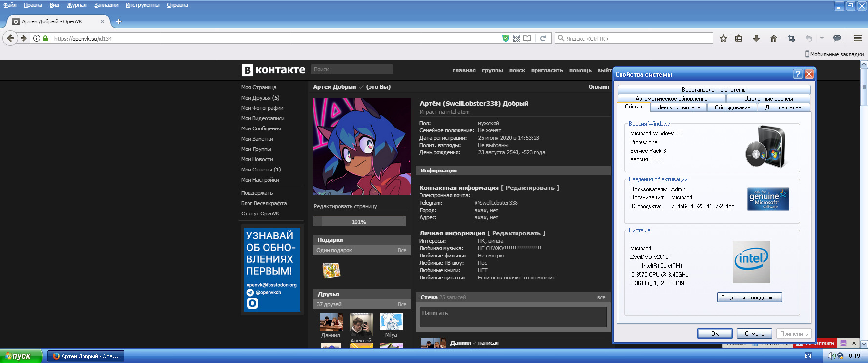The image size is (868, 363).
Task: Open the gift image under Подарки
Action: click(x=331, y=270)
